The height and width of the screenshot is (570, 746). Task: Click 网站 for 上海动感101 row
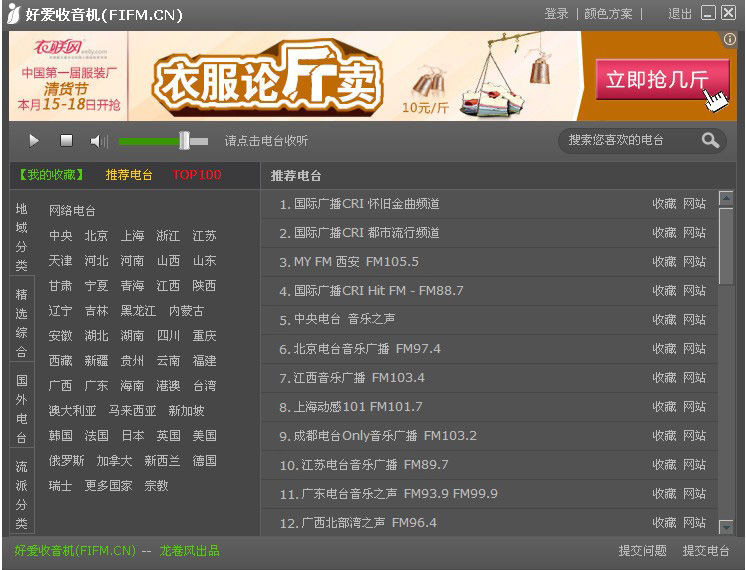695,406
